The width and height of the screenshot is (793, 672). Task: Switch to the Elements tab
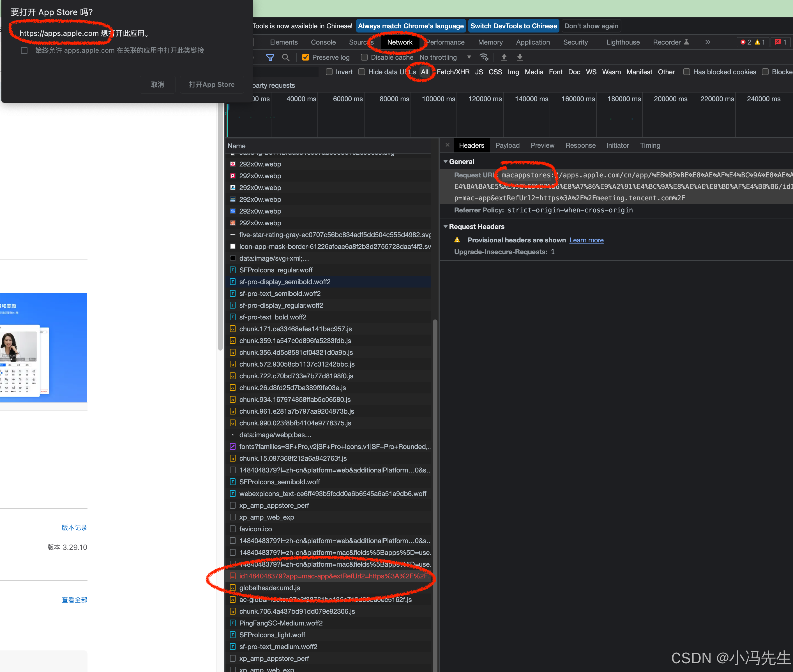coord(284,42)
